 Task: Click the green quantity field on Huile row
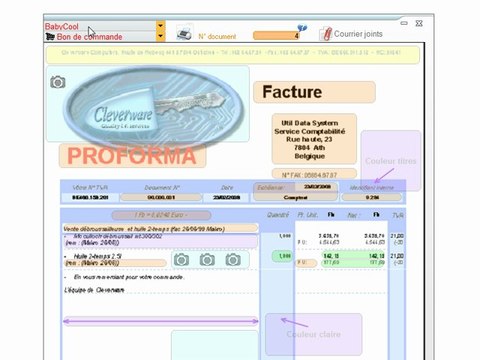coord(282,256)
